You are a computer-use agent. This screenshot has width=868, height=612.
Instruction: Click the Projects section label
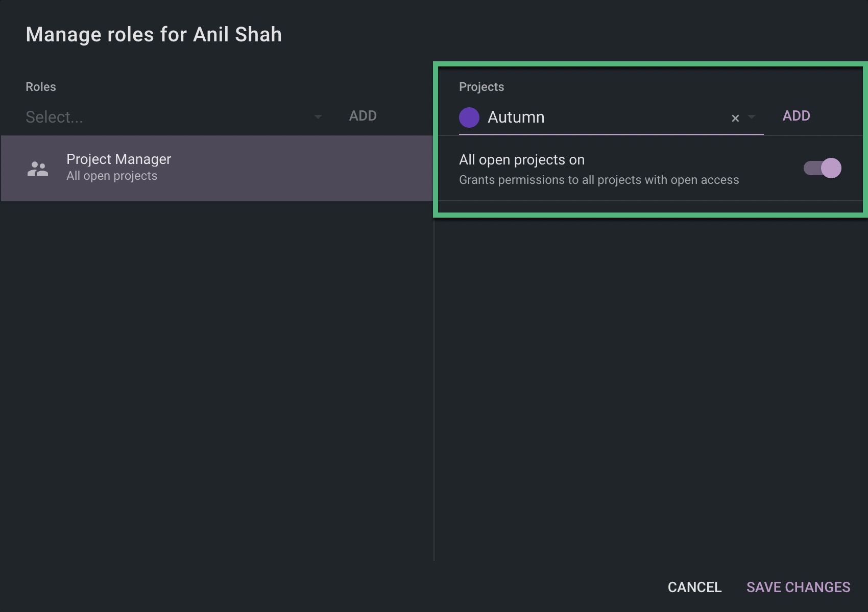point(481,86)
